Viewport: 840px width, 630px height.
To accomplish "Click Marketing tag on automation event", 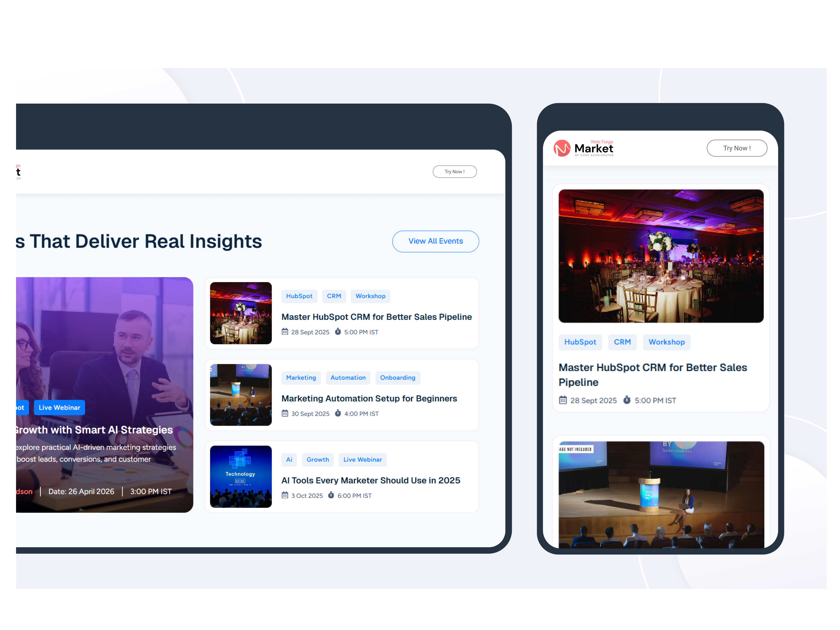I will (301, 378).
